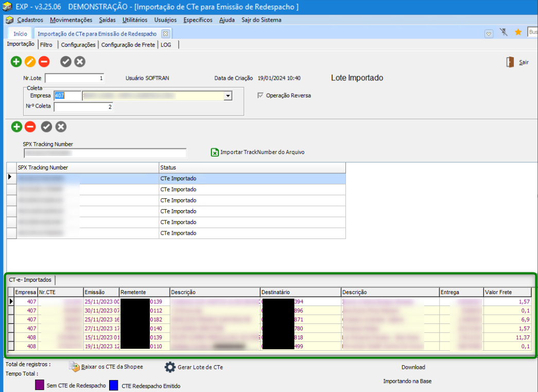
Task: Open the tab list dropdown near the star
Action: point(489,33)
